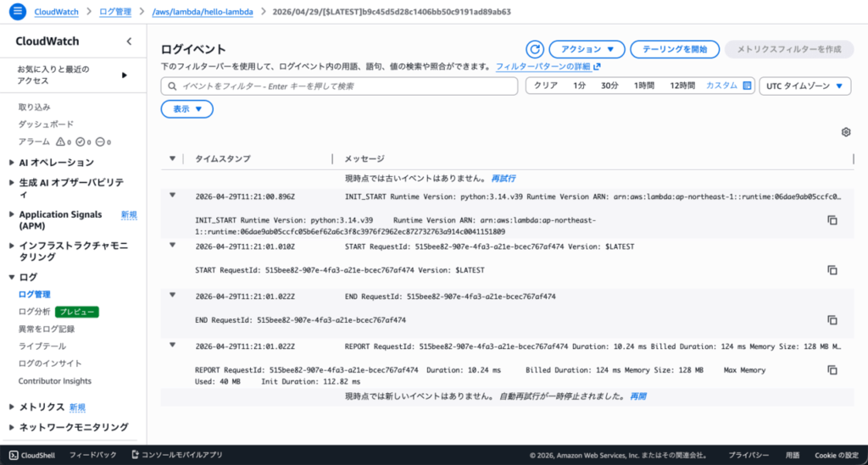Click メトリクスフィルターを作成 button
Image resolution: width=868 pixels, height=465 pixels.
coord(789,49)
